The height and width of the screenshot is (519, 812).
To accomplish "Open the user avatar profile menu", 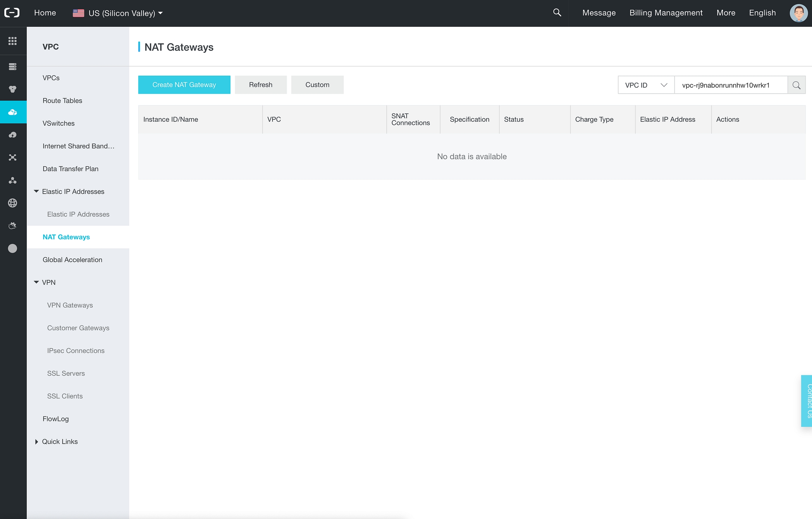I will coord(799,13).
